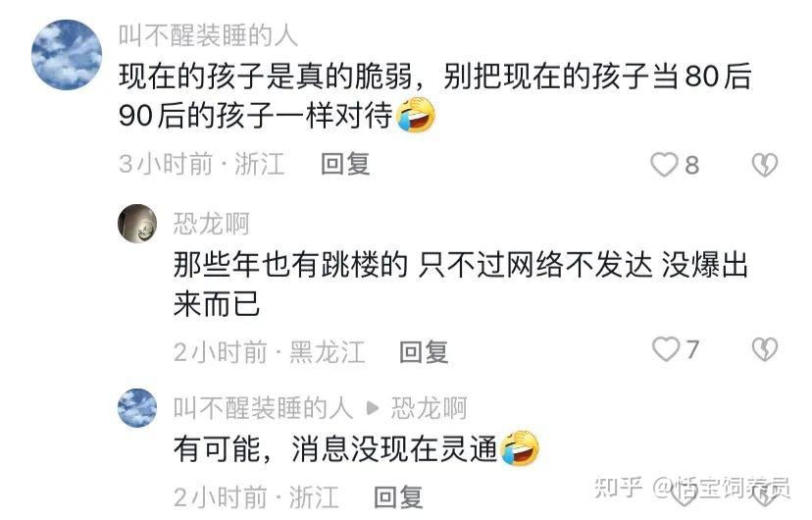This screenshot has height=520, width=812.
Task: Open username 恐龙啊 above the second comment
Action: point(211,224)
